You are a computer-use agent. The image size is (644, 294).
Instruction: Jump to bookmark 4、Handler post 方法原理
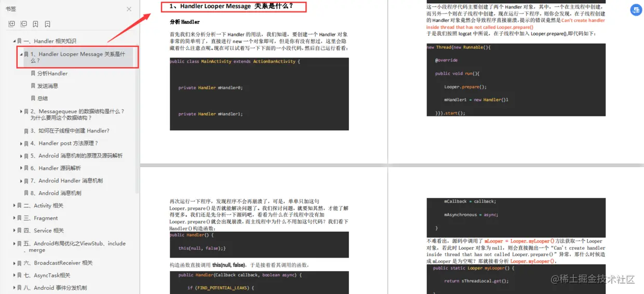click(64, 143)
